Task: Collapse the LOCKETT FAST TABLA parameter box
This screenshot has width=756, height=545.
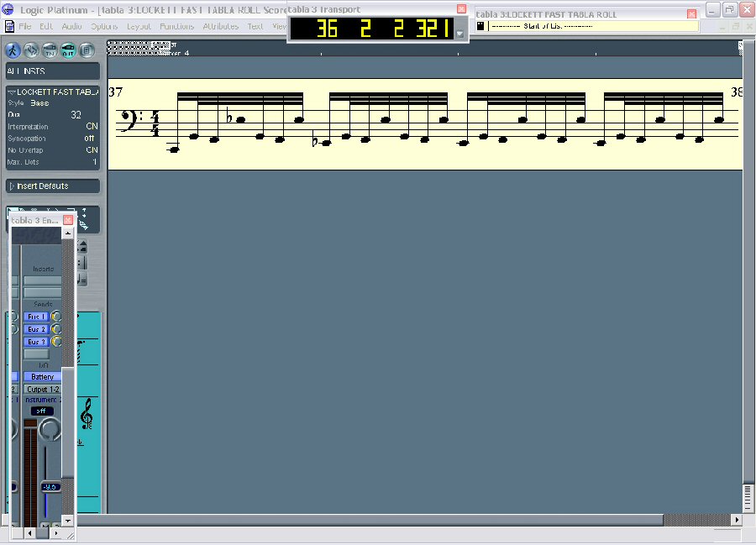Action: (x=12, y=91)
